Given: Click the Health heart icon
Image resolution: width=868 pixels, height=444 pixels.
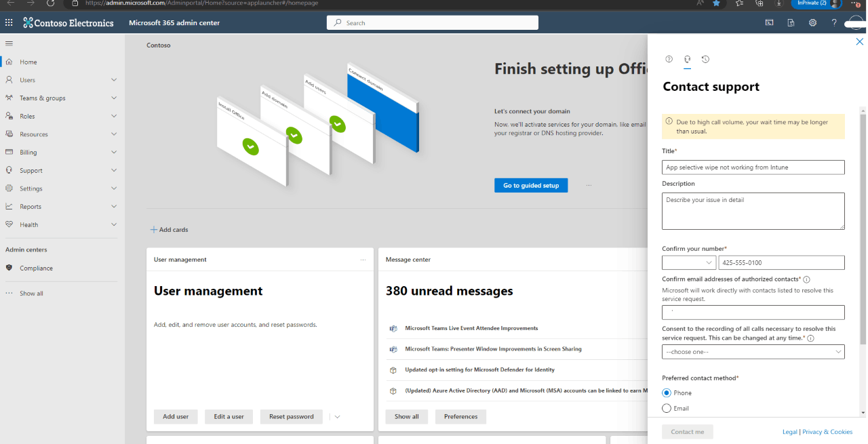Looking at the screenshot, I should tap(9, 224).
